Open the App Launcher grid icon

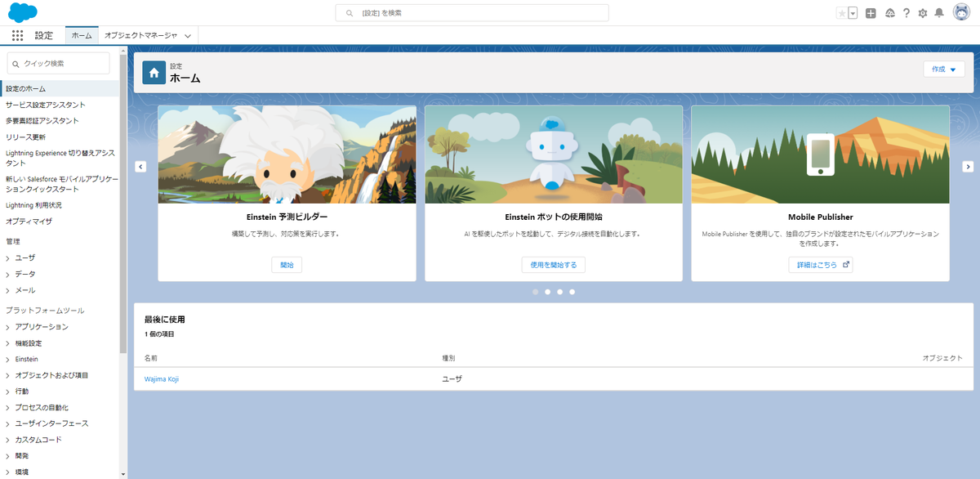click(x=18, y=36)
